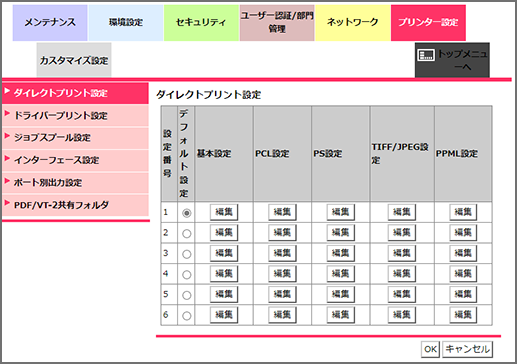Select default radio for setting 6
This screenshot has height=364, width=517.
(187, 315)
